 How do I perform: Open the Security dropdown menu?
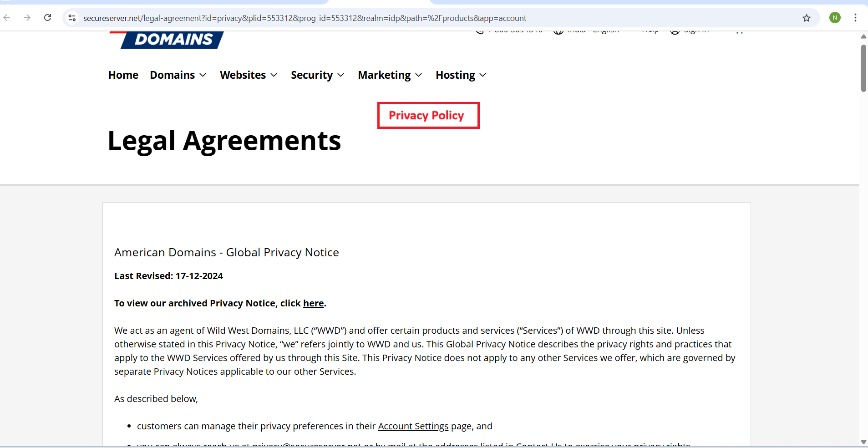317,75
